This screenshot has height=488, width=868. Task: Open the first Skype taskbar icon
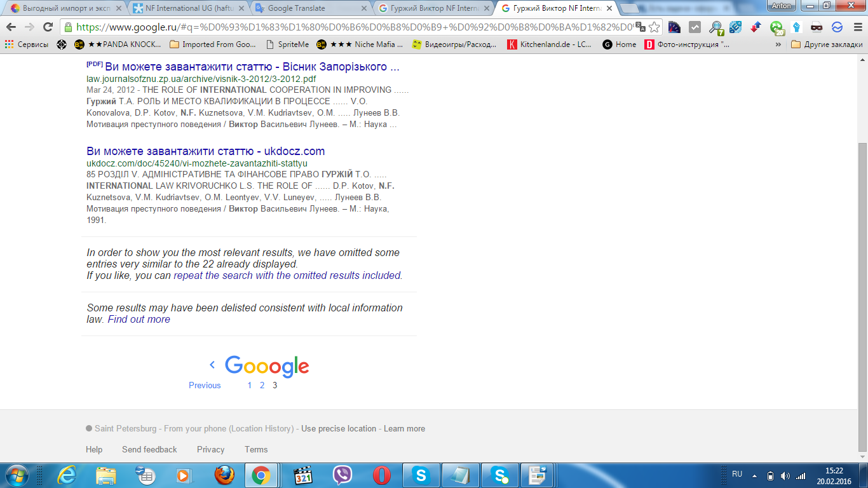(420, 475)
